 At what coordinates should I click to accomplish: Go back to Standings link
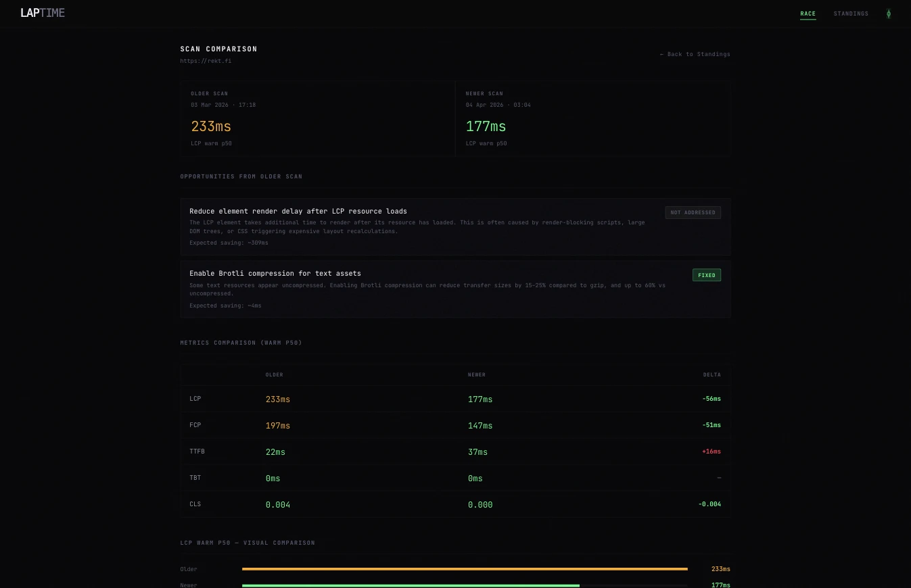point(695,54)
